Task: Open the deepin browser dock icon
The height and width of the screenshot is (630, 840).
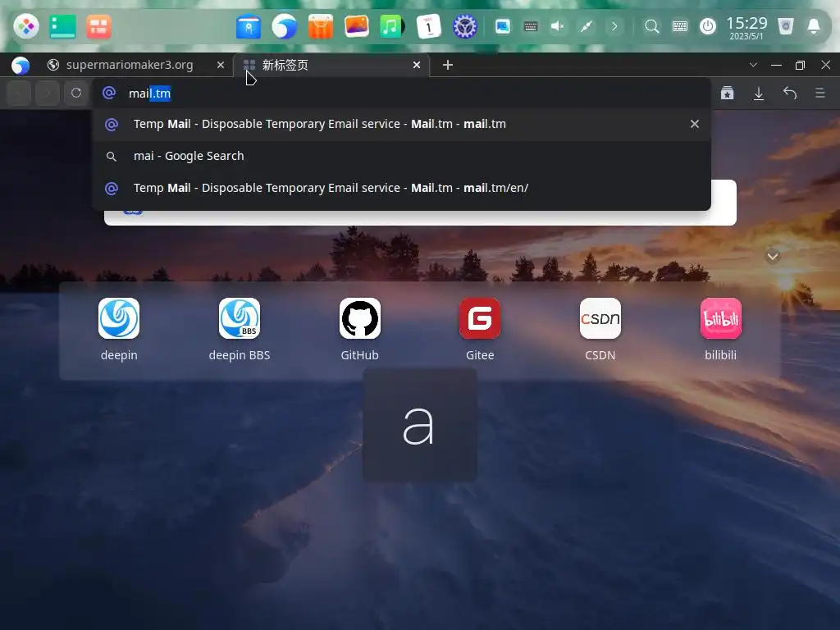Action: pos(285,26)
